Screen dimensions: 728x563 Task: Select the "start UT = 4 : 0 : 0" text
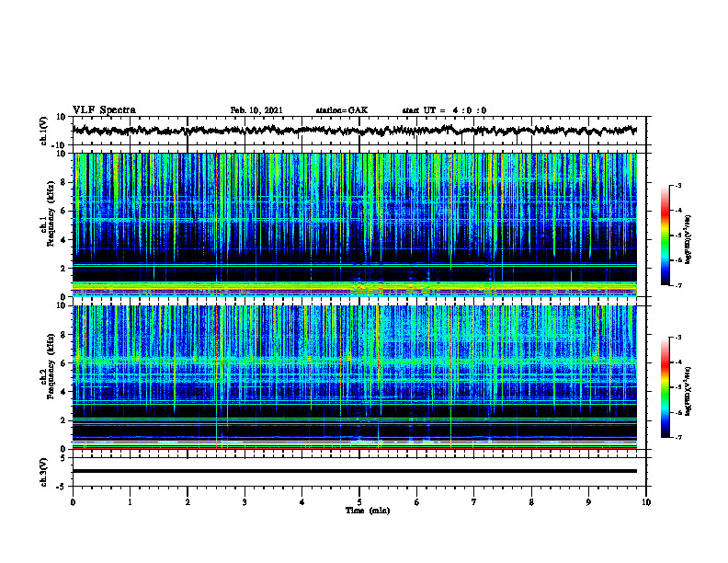[x=444, y=110]
